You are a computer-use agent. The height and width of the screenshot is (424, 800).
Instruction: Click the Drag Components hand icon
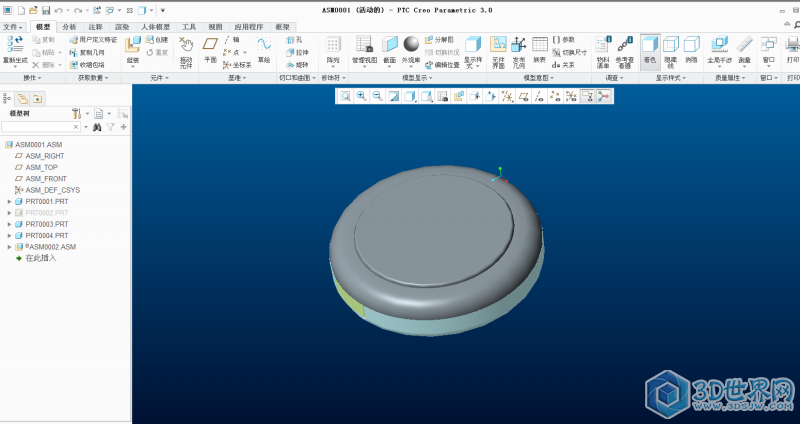186,44
